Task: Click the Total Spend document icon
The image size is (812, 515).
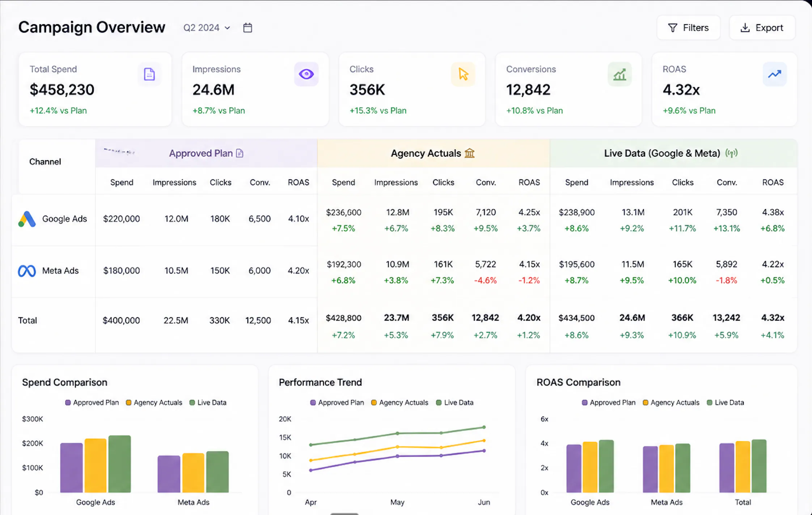Action: tap(149, 74)
